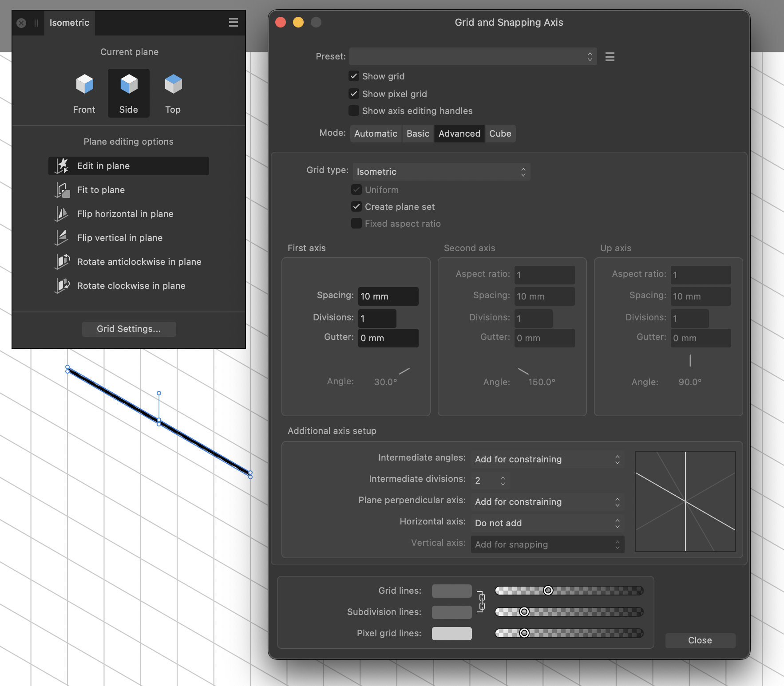Click the Grid Settings... button

[x=129, y=329]
